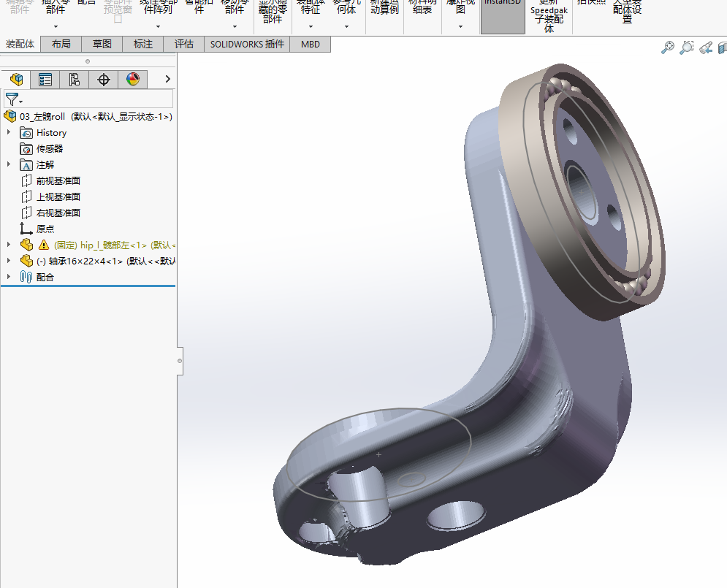Expand the 轴承16×22×4 component
Viewport: 727px width, 588px height.
(8, 261)
